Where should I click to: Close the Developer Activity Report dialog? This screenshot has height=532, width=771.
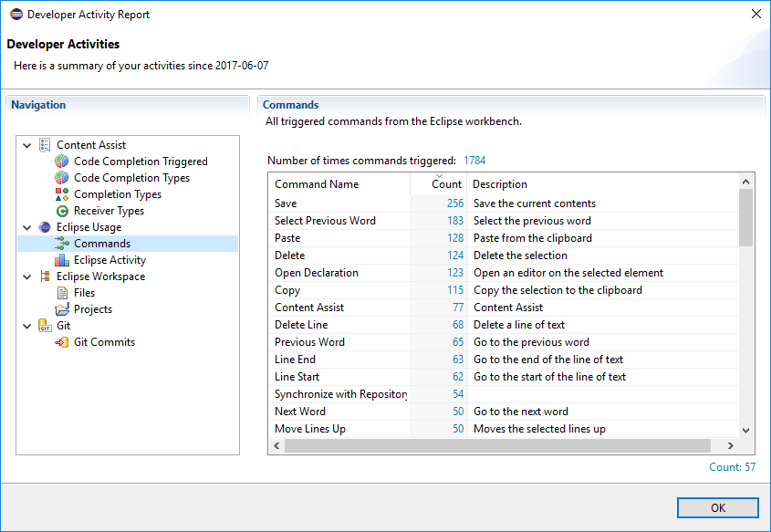[756, 14]
